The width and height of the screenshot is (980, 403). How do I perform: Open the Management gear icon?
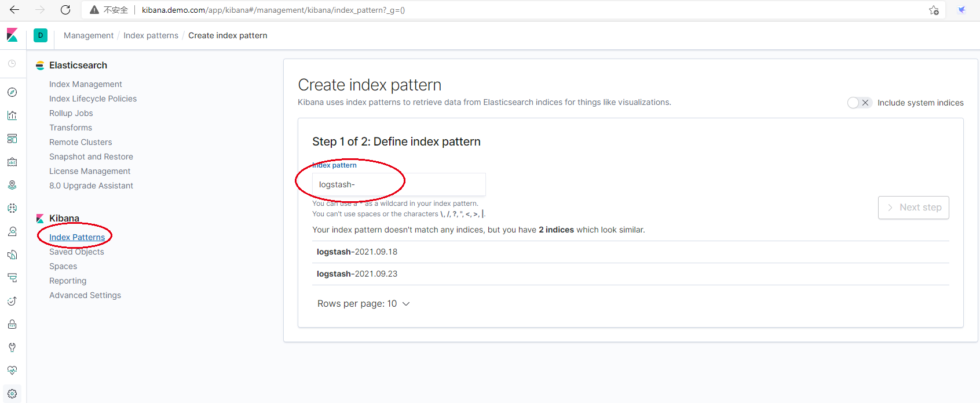[12, 394]
